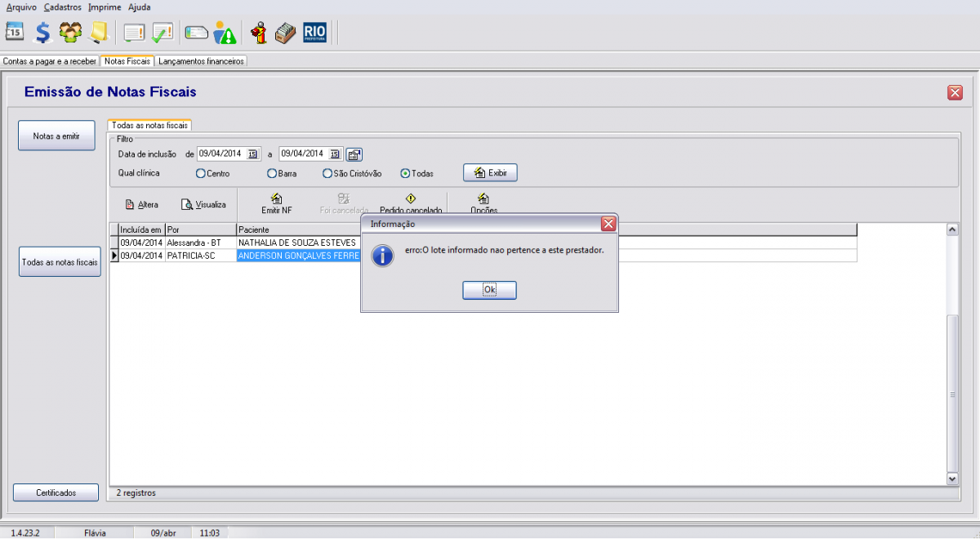The image size is (980, 539).
Task: Click user Flávia in status bar
Action: tap(96, 532)
